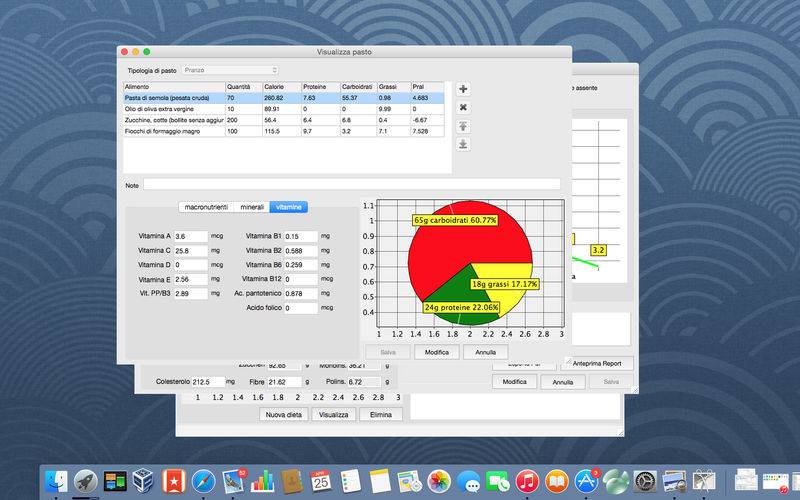Click into the Note text field
This screenshot has width=800, height=500.
(x=351, y=184)
